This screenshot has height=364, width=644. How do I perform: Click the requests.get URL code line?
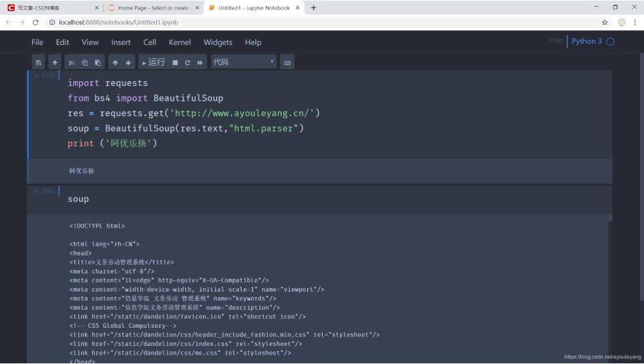[x=194, y=113]
